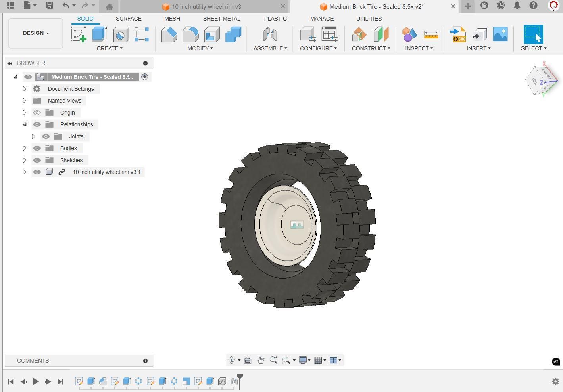Image resolution: width=563 pixels, height=392 pixels.
Task: Expand the Origin folder
Action: (x=24, y=113)
